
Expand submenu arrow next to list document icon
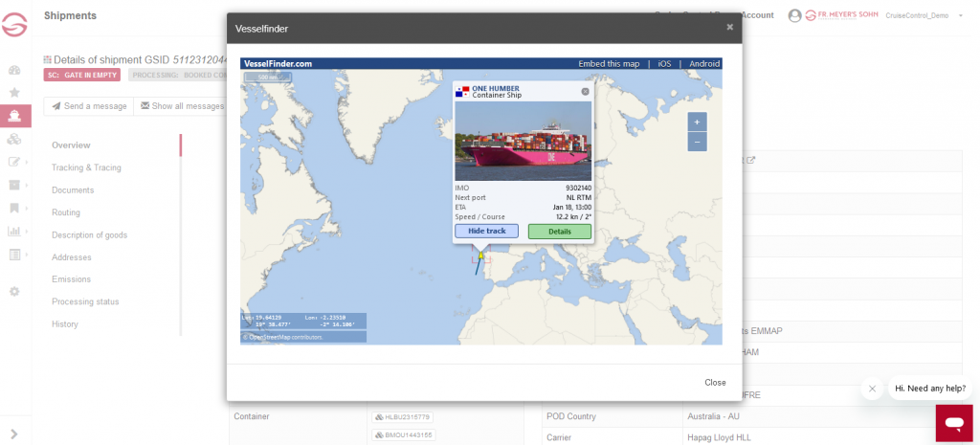point(26,255)
